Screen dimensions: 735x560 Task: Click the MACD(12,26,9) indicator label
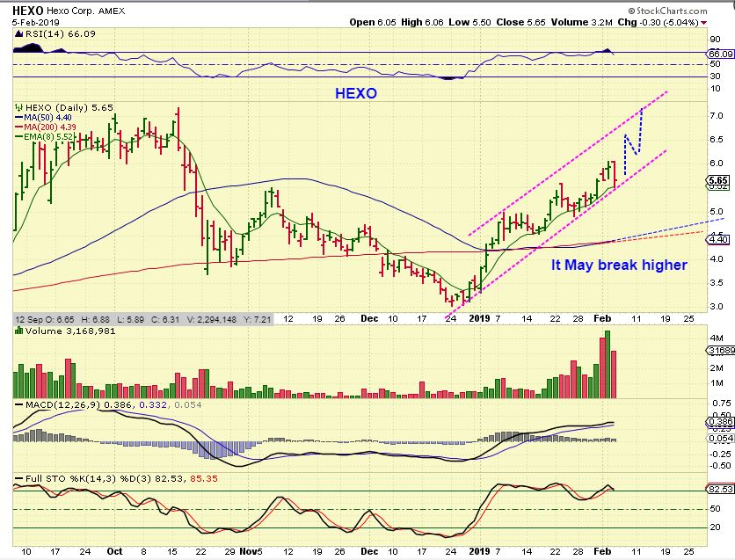62,404
